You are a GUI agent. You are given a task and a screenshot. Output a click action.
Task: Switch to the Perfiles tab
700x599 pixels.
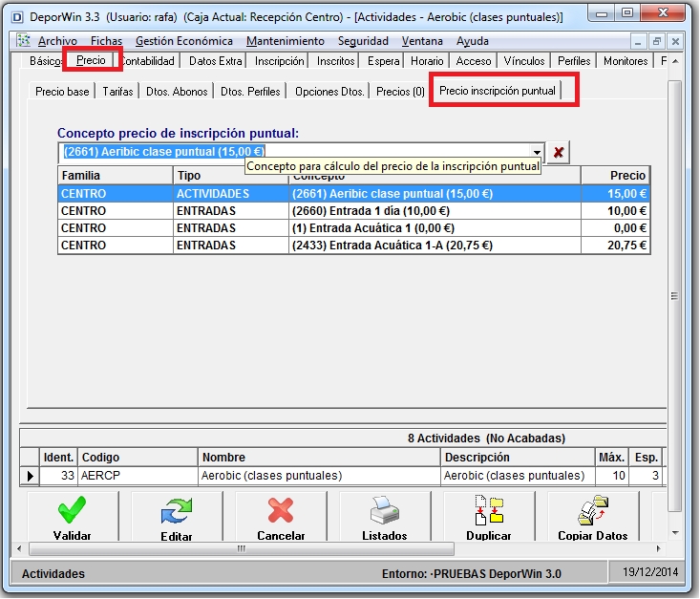point(574,61)
